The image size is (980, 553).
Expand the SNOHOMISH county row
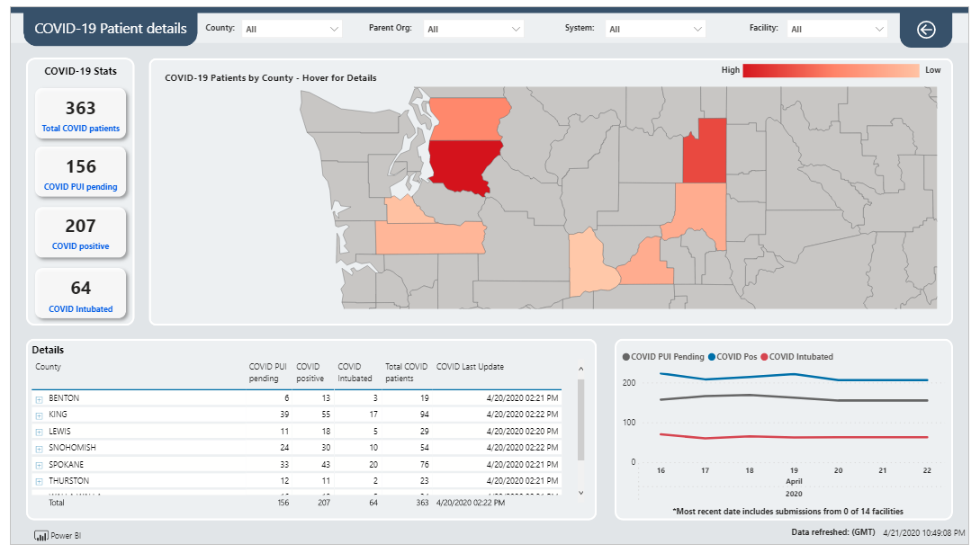pyautogui.click(x=39, y=448)
